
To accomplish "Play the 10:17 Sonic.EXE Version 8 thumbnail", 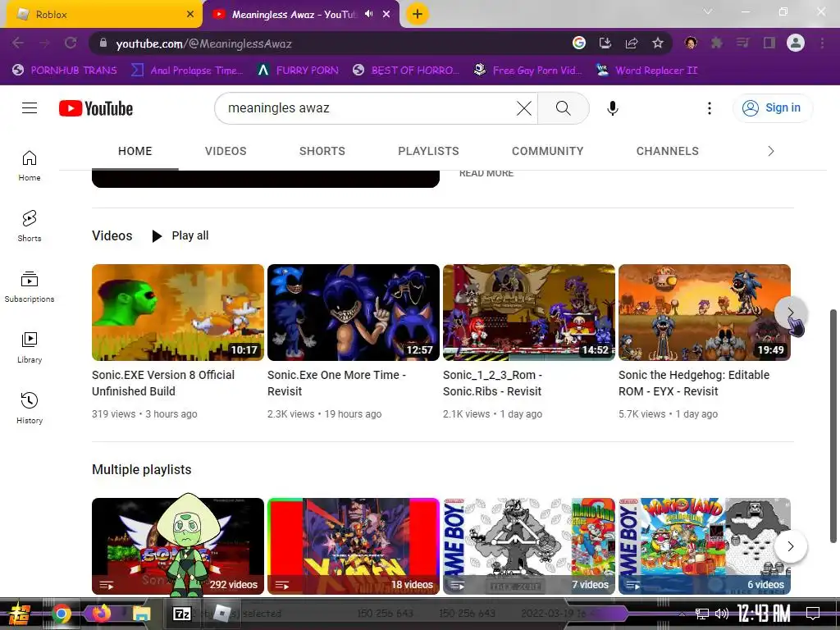I will click(178, 313).
